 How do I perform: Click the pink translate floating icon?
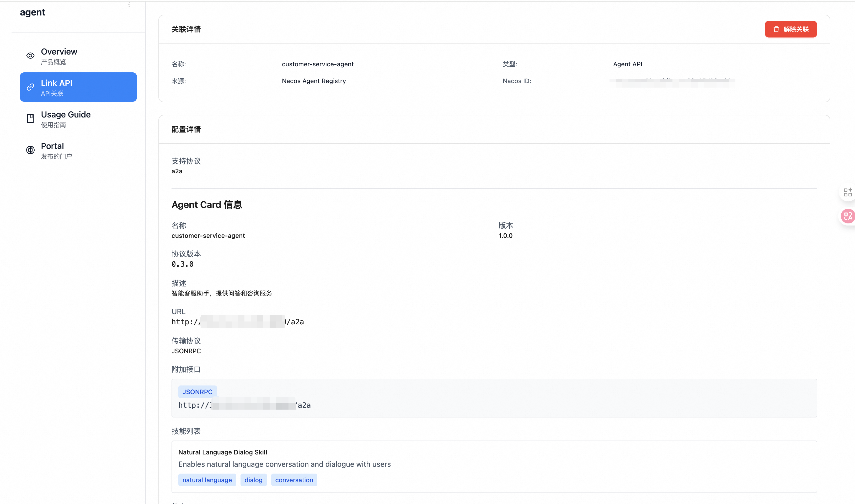point(848,216)
